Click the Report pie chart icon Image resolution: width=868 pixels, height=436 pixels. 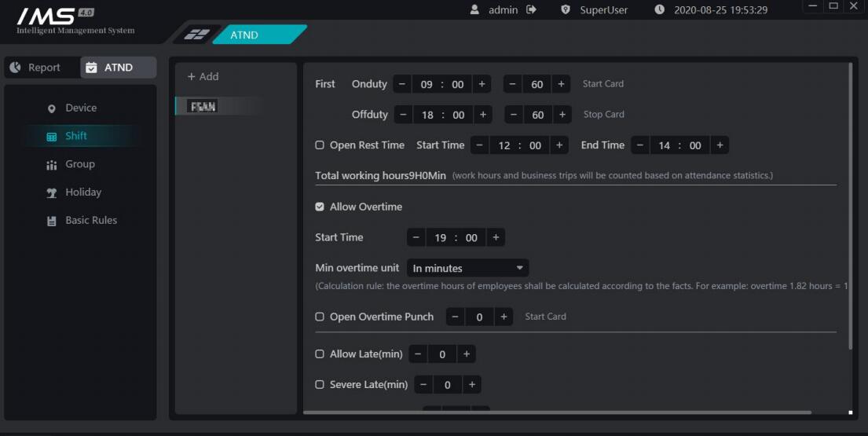(x=16, y=67)
